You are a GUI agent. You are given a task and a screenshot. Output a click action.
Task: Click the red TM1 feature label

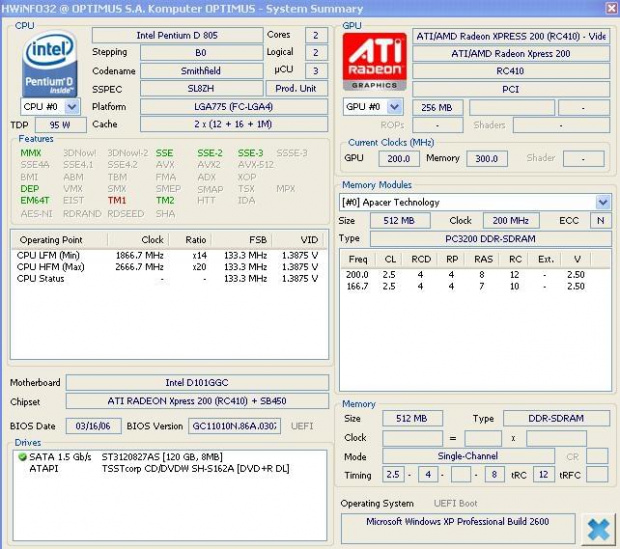[117, 201]
